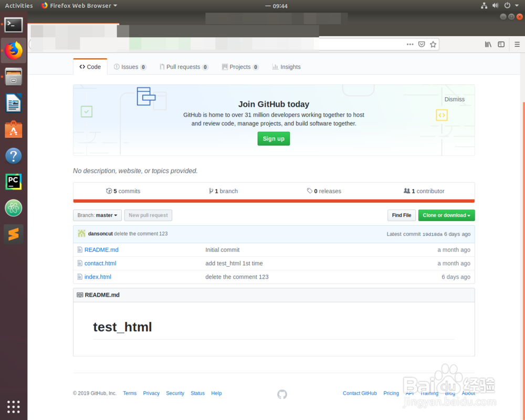Open the 0 releases link
525x420 pixels.
[x=324, y=191]
